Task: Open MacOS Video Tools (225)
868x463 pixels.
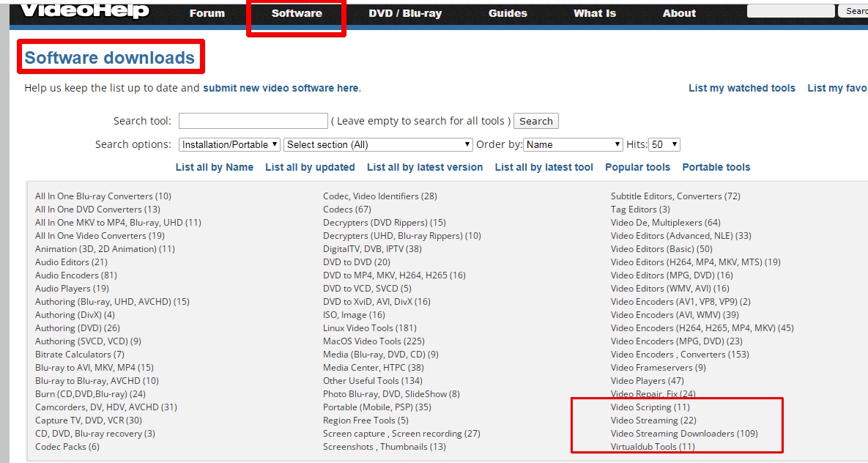Action: point(374,341)
